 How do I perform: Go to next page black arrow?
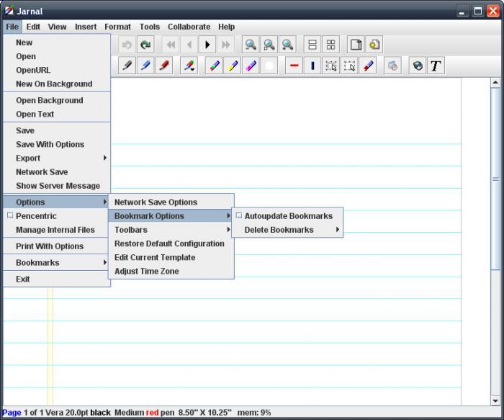(207, 45)
